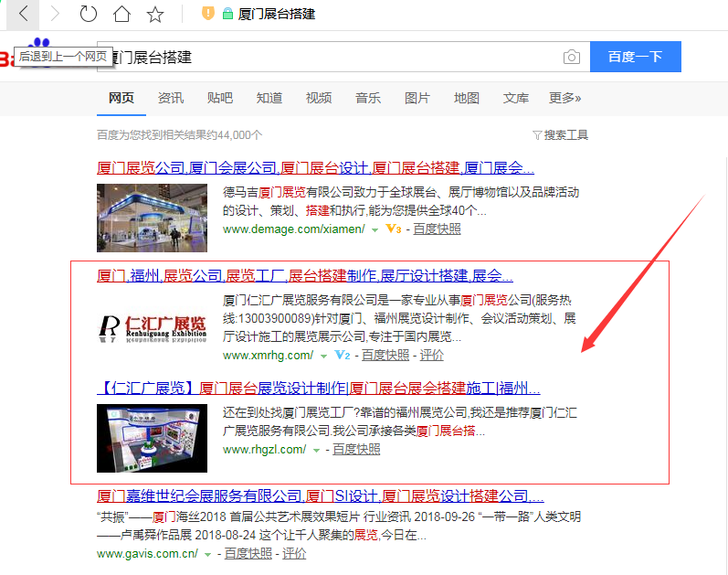Image resolution: width=728 pixels, height=575 pixels.
Task: Switch to the 资讯 tab
Action: (170, 98)
